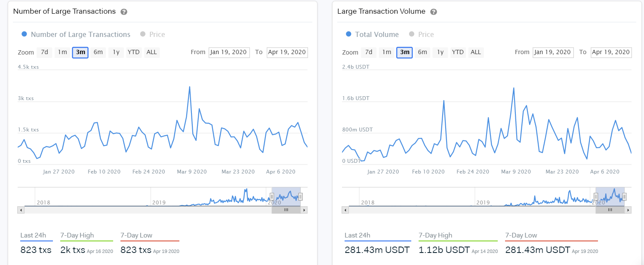The height and width of the screenshot is (265, 644).
Task: Toggle Price series in left chart legend
Action: pos(153,34)
